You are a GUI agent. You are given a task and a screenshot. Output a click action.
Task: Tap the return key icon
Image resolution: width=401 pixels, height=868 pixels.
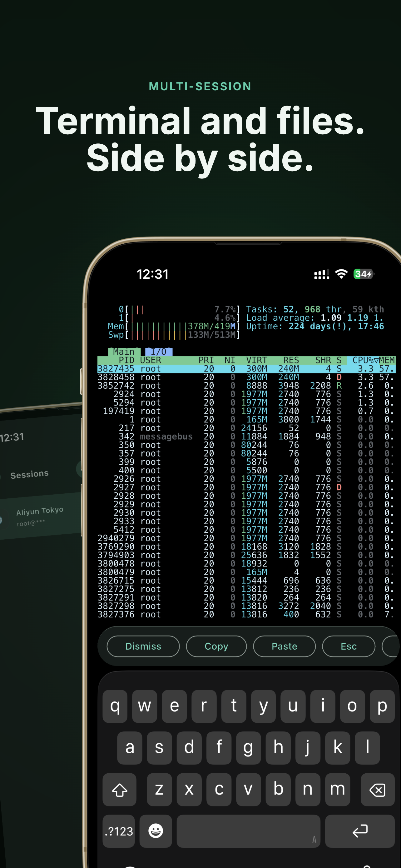[x=359, y=831]
